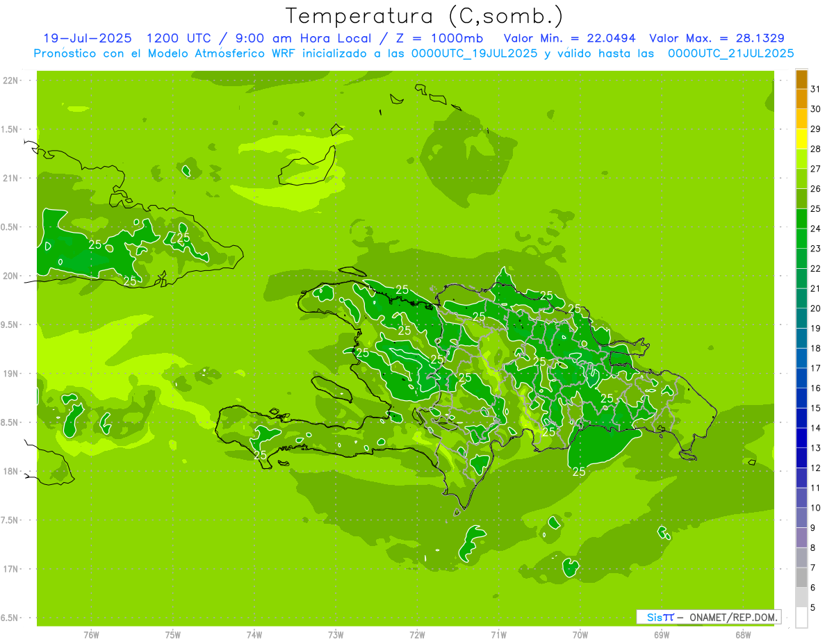Viewport: 834px width, 644px height.
Task: Click the legend value 28
Action: click(815, 149)
